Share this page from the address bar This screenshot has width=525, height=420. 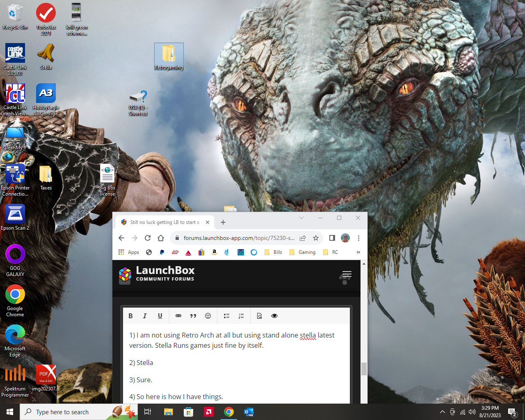coord(303,238)
